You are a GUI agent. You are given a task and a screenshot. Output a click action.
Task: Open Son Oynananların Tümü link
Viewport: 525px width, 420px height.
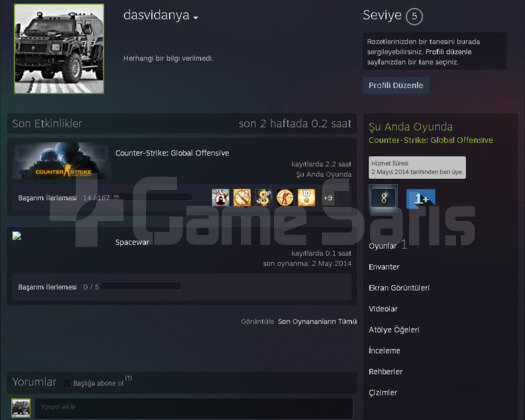(x=317, y=322)
